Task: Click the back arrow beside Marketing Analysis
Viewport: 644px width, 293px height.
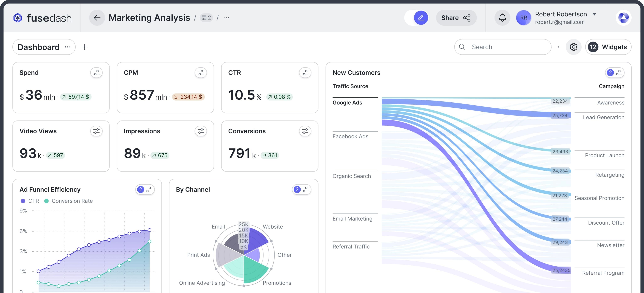Action: coord(97,18)
